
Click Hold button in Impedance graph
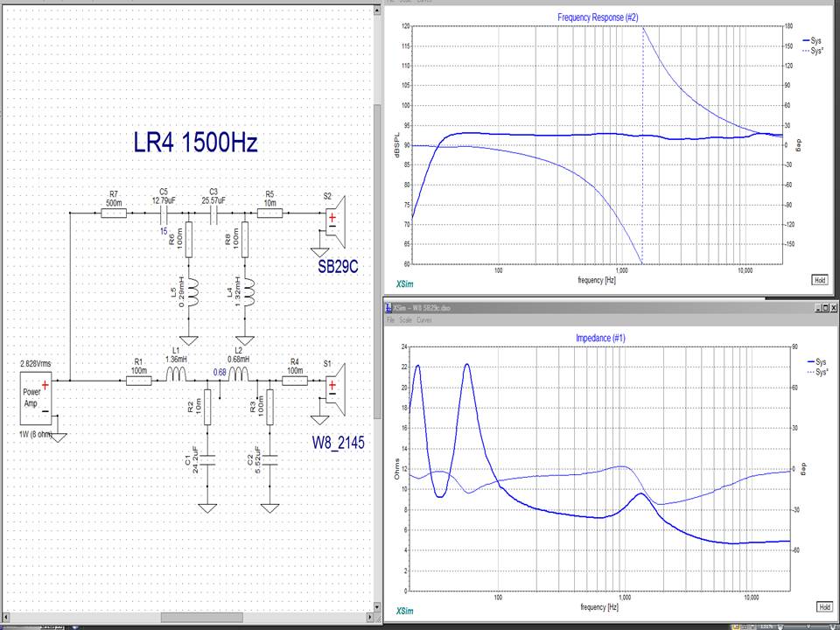[x=824, y=606]
